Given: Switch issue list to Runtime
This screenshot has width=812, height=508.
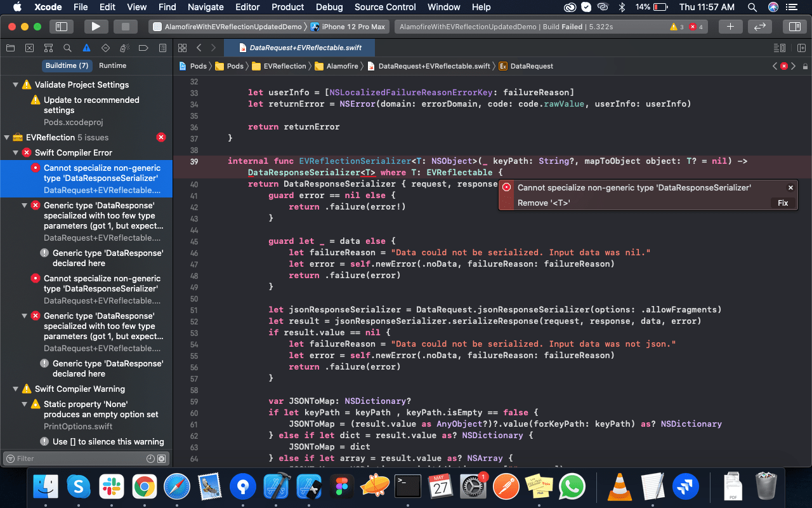Looking at the screenshot, I should click(x=113, y=66).
